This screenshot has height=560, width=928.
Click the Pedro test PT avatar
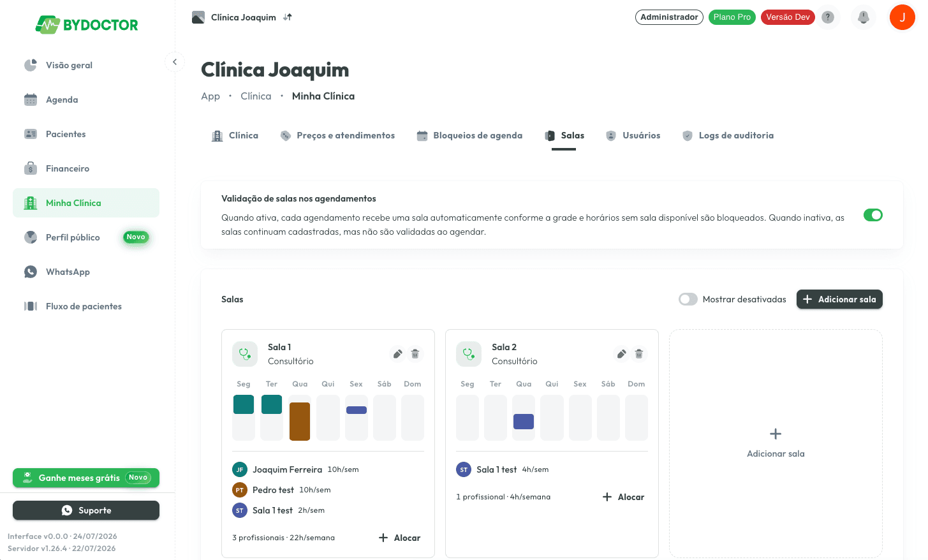coord(240,490)
